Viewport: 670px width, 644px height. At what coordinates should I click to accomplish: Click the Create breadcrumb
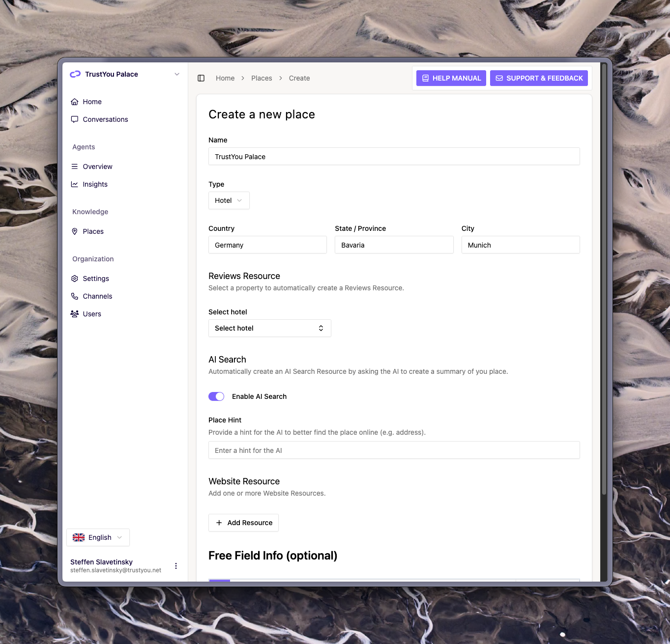pyautogui.click(x=299, y=78)
